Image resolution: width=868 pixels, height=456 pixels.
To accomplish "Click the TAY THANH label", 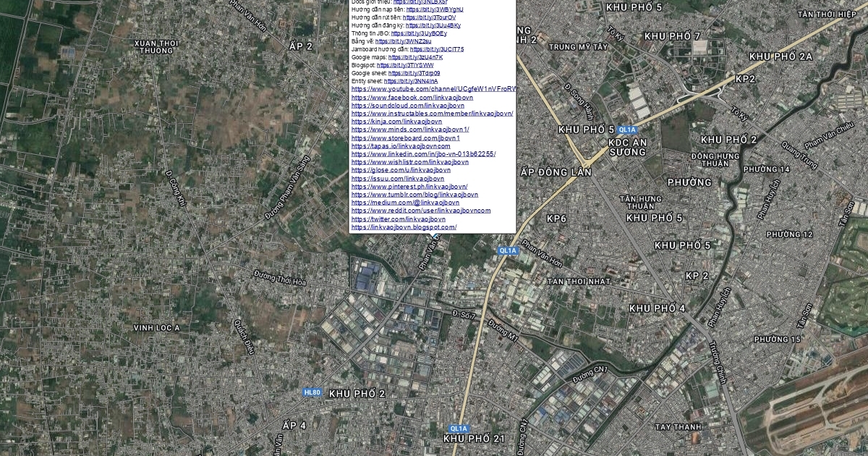I will [x=678, y=427].
